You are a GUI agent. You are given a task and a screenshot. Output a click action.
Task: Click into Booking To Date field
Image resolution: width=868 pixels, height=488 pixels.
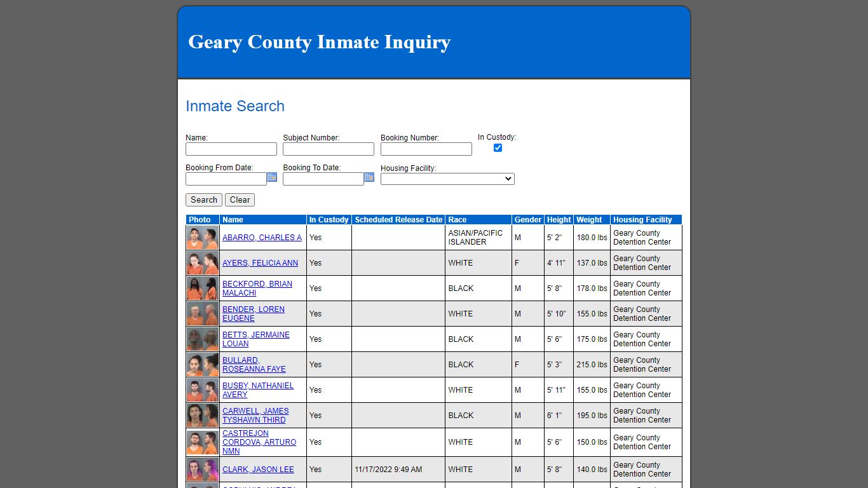[323, 179]
